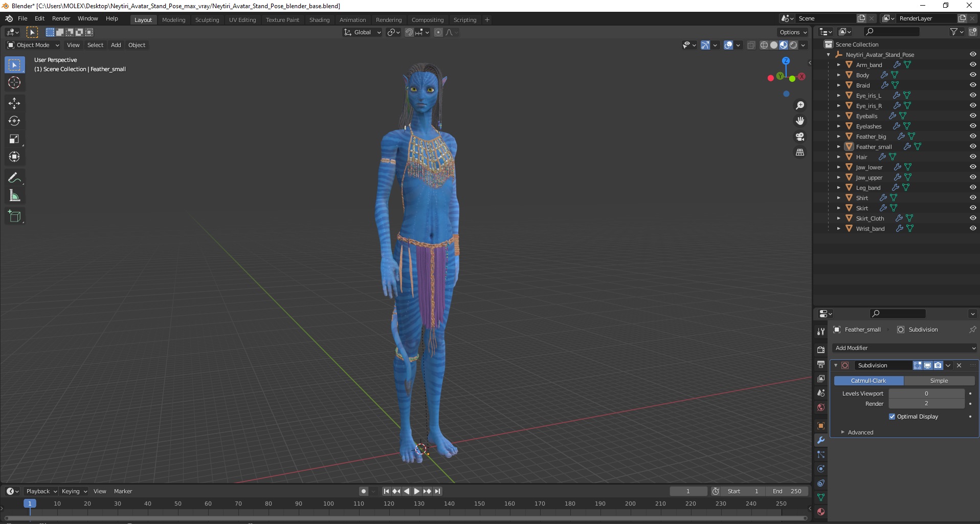980x524 pixels.
Task: Hide the Body object in outliner
Action: coord(973,75)
